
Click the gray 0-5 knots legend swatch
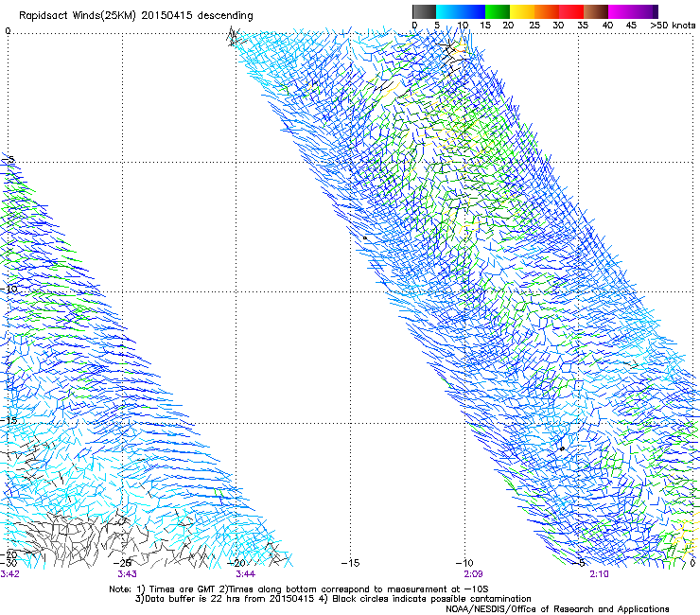tap(424, 11)
